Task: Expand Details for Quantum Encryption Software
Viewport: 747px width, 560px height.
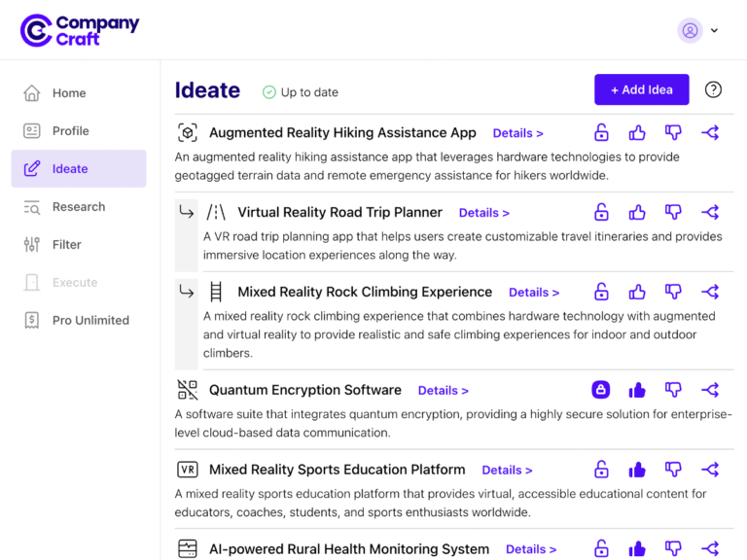Action: [x=443, y=391]
